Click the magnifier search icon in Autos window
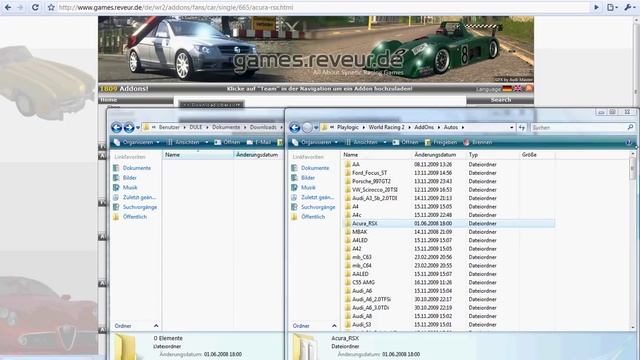 click(x=630, y=128)
